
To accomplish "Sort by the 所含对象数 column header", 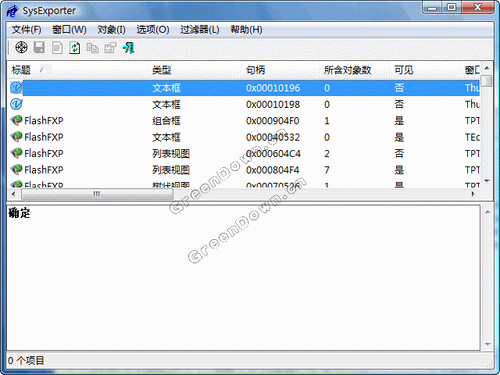I will 355,70.
